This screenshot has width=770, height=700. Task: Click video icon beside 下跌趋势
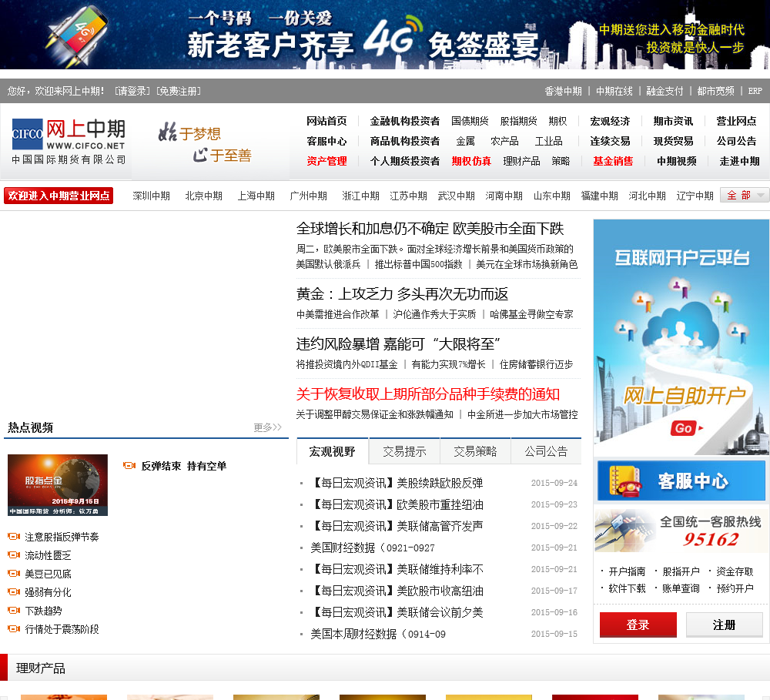[x=14, y=610]
